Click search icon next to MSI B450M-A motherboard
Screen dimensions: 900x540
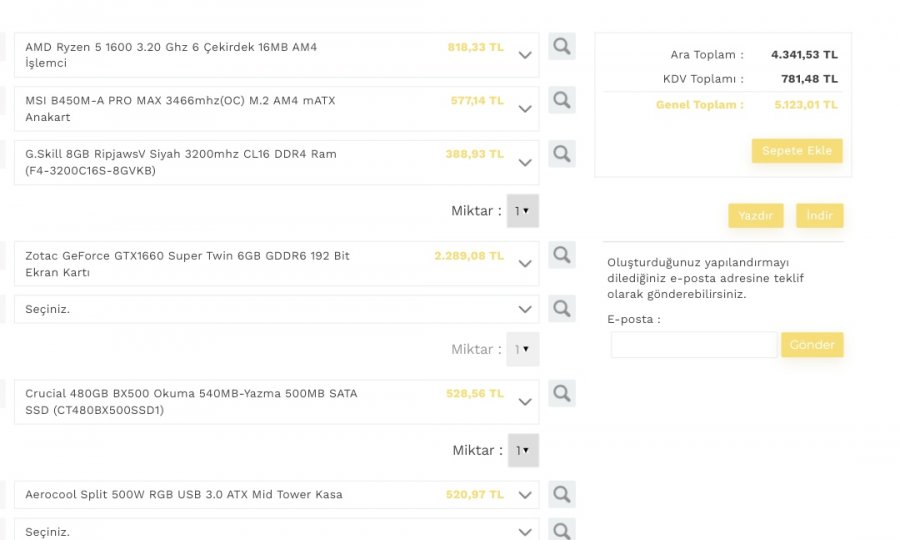coord(562,100)
